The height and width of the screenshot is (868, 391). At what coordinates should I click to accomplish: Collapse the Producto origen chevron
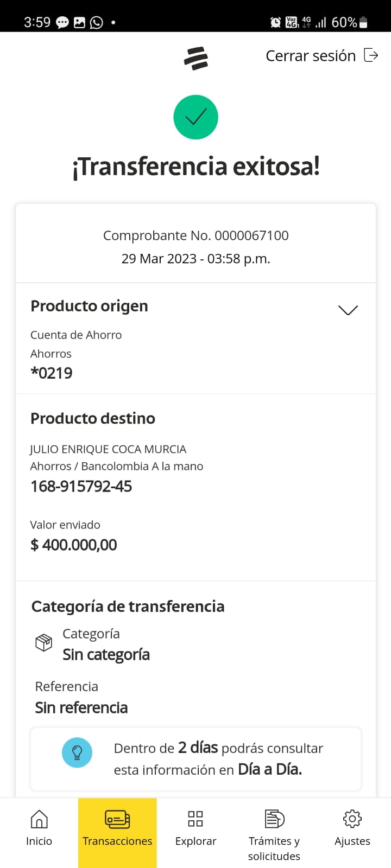pyautogui.click(x=348, y=310)
